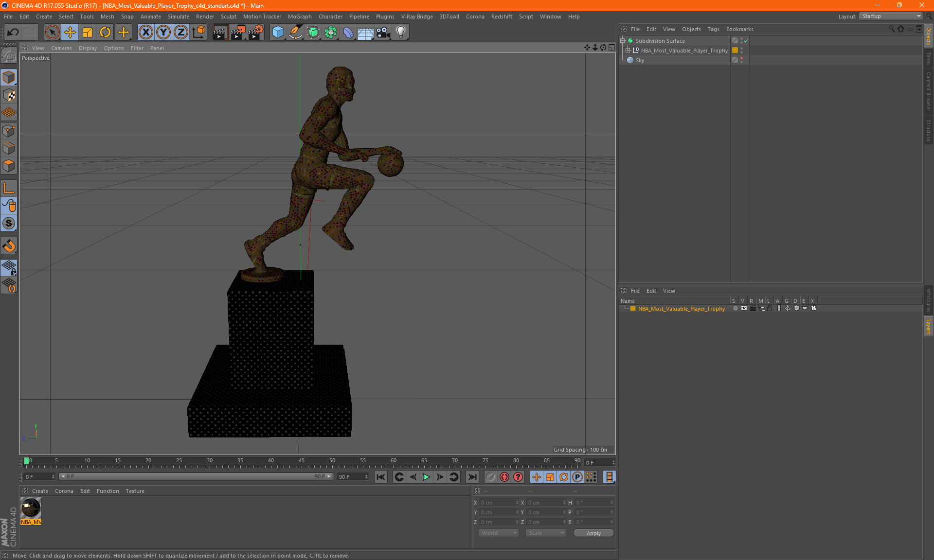Click the coordinate system icon

pos(198,32)
